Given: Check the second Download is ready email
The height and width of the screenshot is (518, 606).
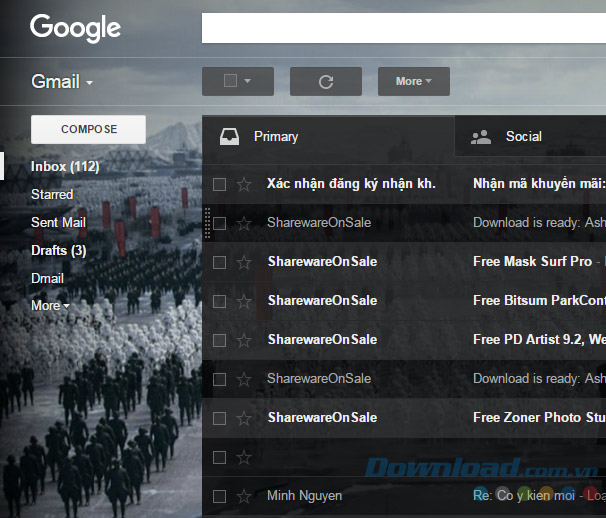Looking at the screenshot, I should click(220, 379).
